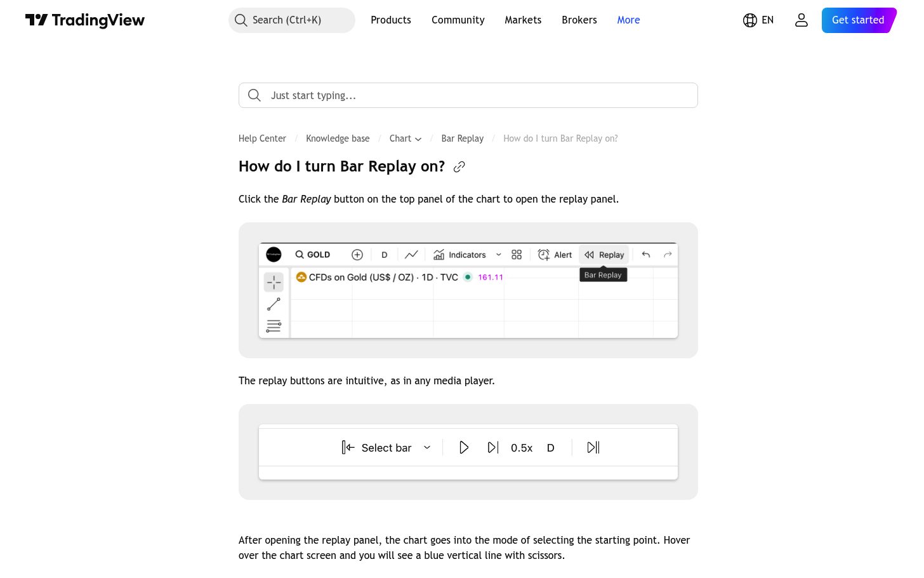This screenshot has height=578, width=924.
Task: Open the Brokers menu
Action: [x=579, y=20]
